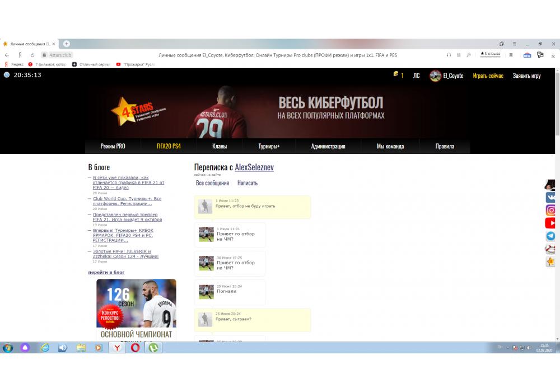
Task: Open Правила menu item
Action: click(x=445, y=146)
